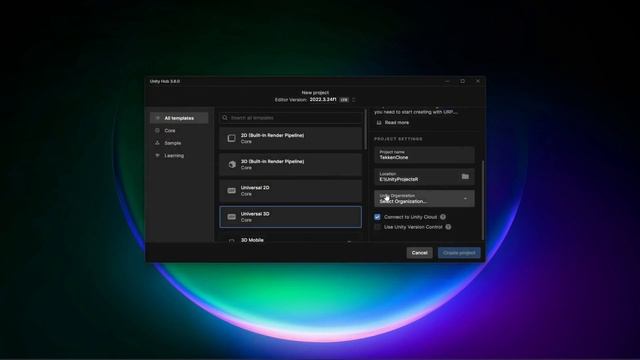This screenshot has width=640, height=360.
Task: Browse for location with the folder icon
Action: click(x=465, y=176)
